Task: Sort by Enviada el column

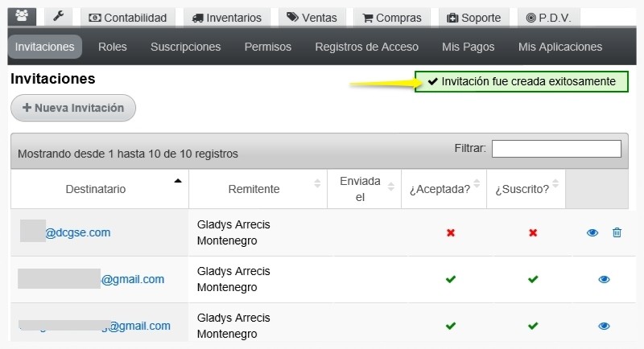Action: pos(365,189)
